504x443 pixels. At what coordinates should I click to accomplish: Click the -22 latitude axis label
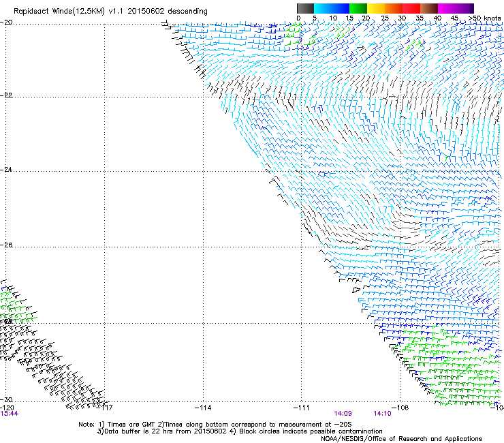pos(6,95)
